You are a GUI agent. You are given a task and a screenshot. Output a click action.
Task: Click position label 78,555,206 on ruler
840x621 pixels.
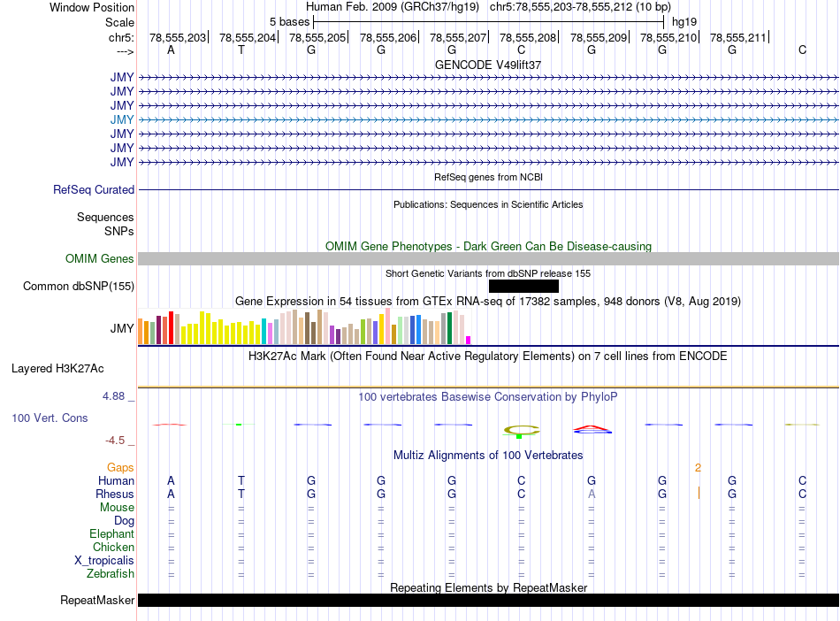(x=388, y=37)
